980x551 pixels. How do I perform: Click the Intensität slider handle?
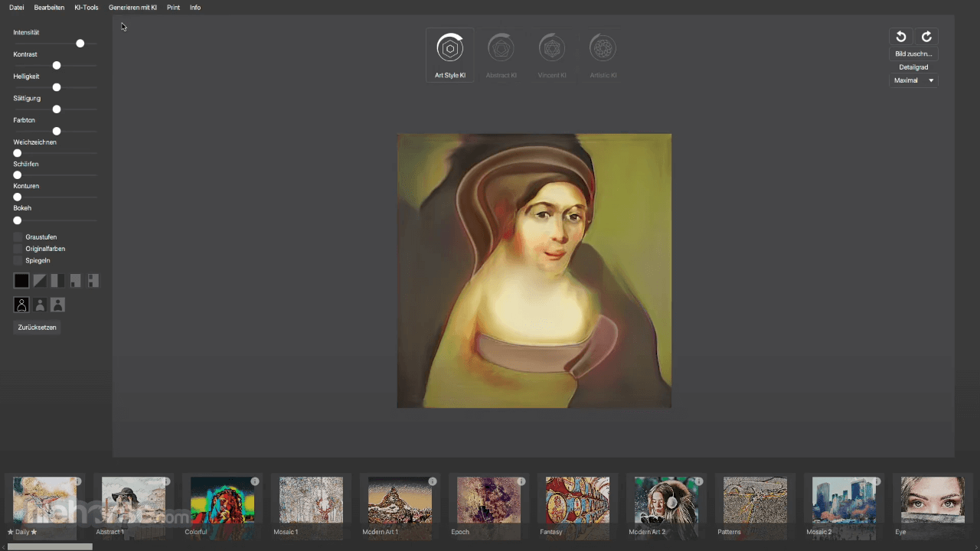click(x=80, y=44)
